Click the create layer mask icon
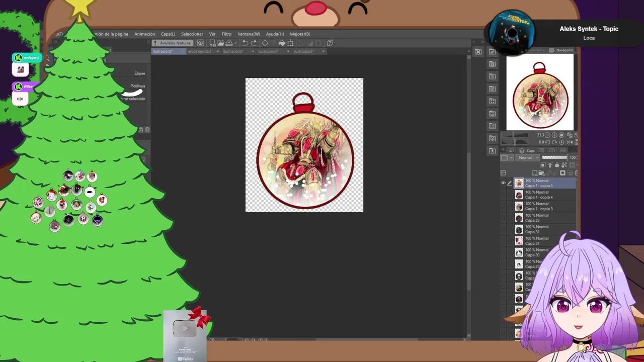 (x=562, y=173)
